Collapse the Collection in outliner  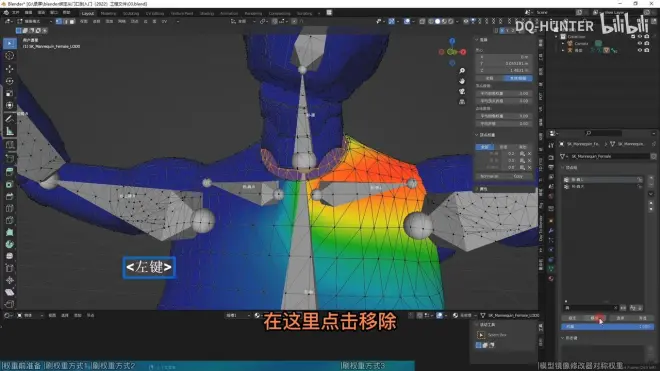(x=556, y=37)
